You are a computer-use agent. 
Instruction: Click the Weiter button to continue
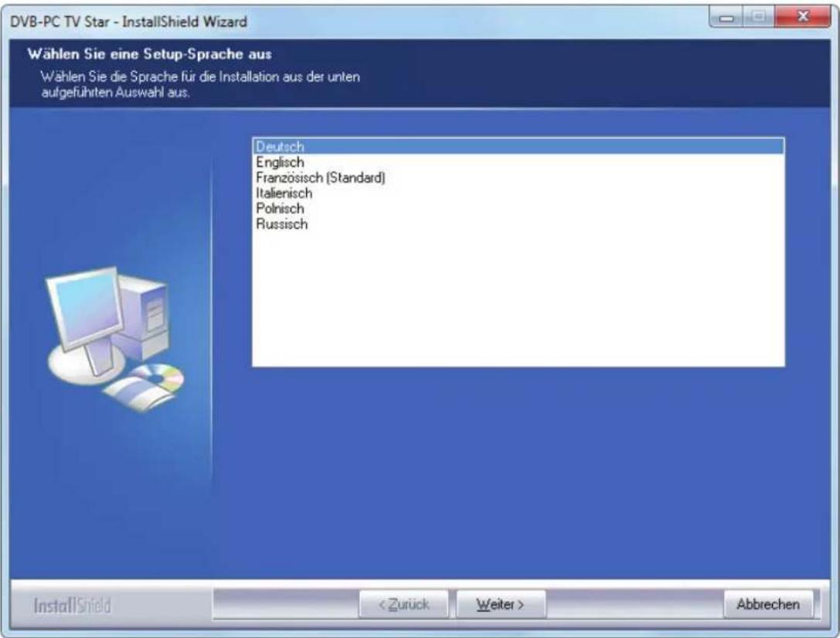tap(501, 604)
